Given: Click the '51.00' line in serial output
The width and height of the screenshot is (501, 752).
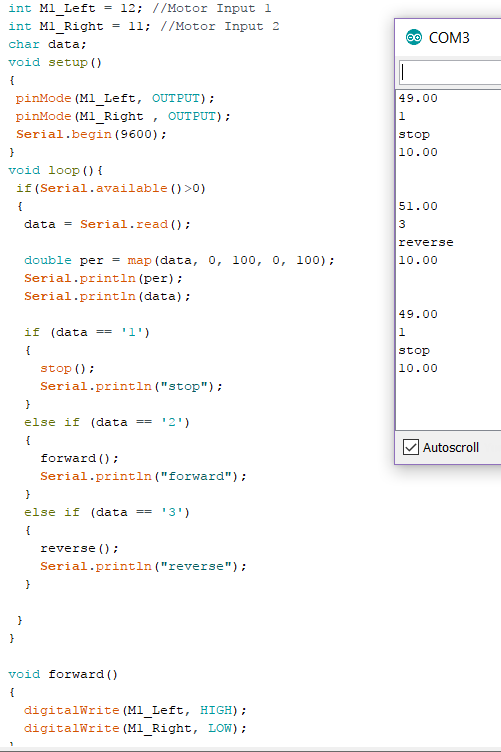Looking at the screenshot, I should [418, 206].
